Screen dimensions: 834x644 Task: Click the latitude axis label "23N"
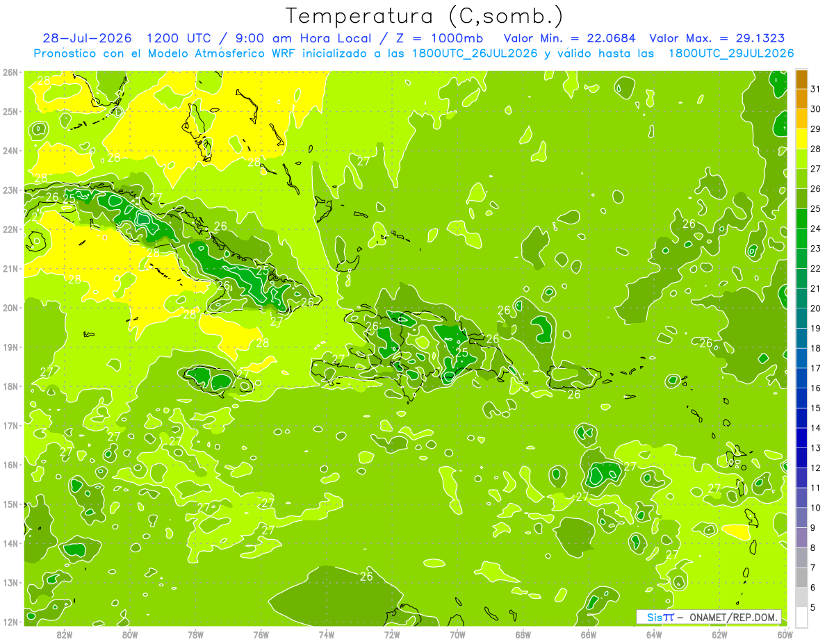(10, 190)
